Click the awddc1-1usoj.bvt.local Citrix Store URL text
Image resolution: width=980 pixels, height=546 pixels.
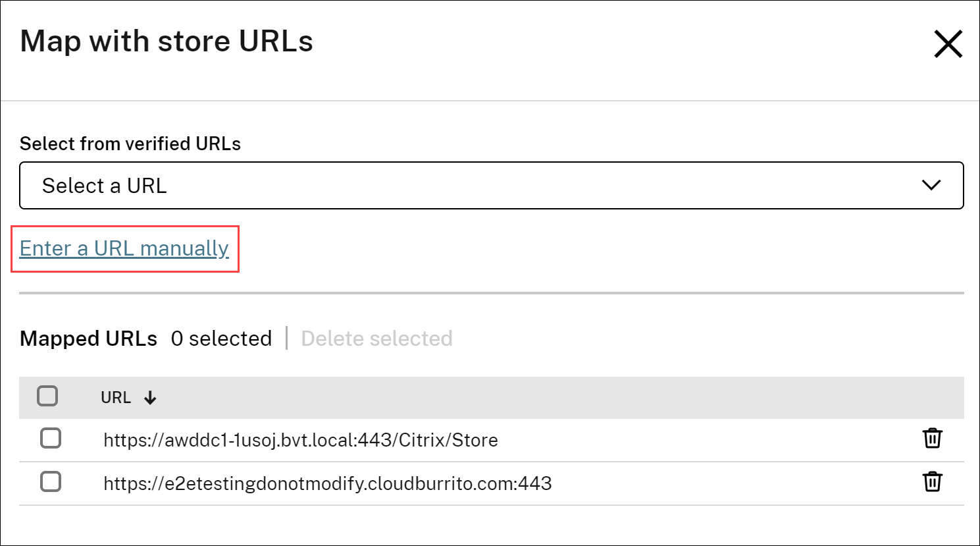pos(300,440)
